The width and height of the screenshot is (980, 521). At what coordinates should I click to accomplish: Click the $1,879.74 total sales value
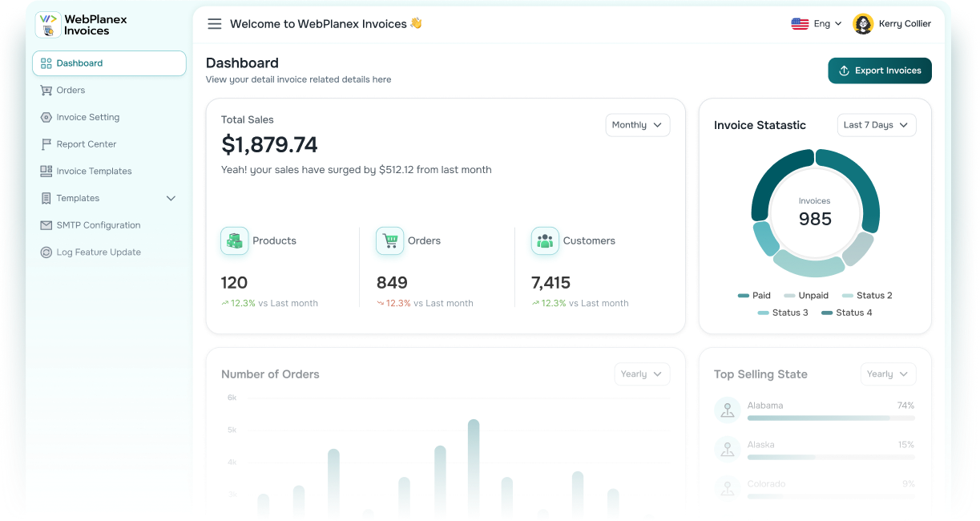pyautogui.click(x=269, y=145)
